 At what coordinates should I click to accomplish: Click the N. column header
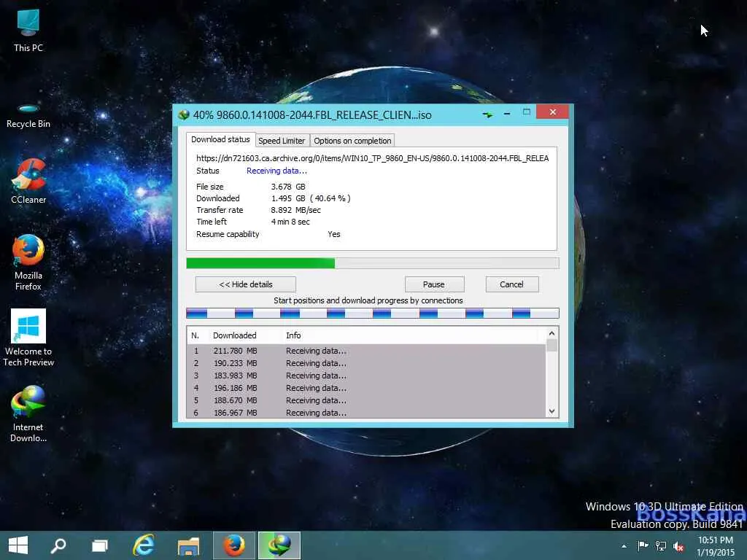(x=195, y=335)
